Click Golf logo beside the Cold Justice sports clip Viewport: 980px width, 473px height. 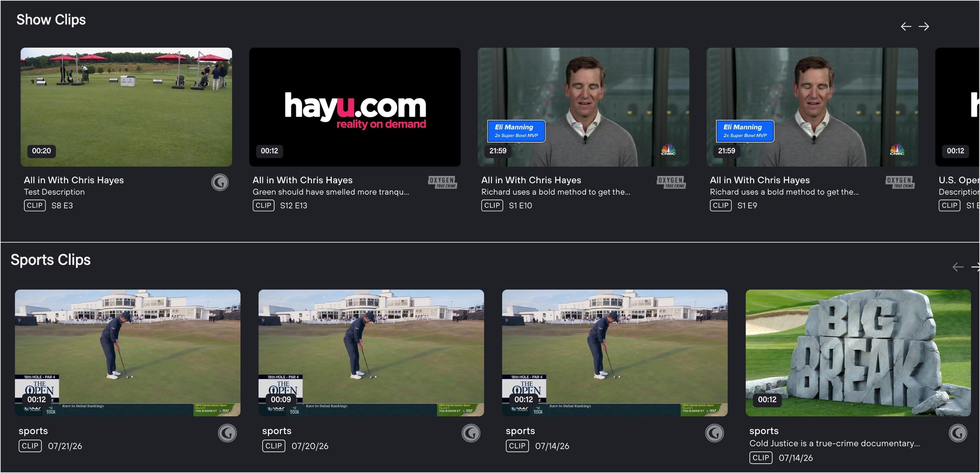[x=958, y=433]
